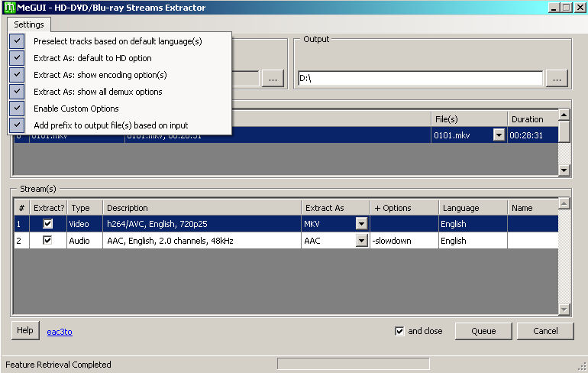Select the '-slowdown' options cell
Viewport: 588px width, 373px height.
pos(404,241)
